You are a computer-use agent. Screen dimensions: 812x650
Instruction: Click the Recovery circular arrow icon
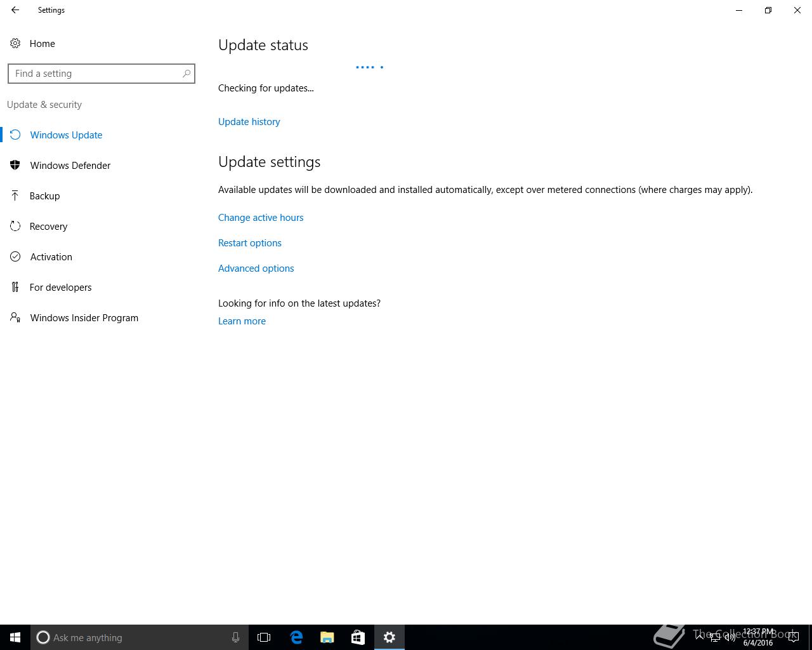pyautogui.click(x=15, y=226)
